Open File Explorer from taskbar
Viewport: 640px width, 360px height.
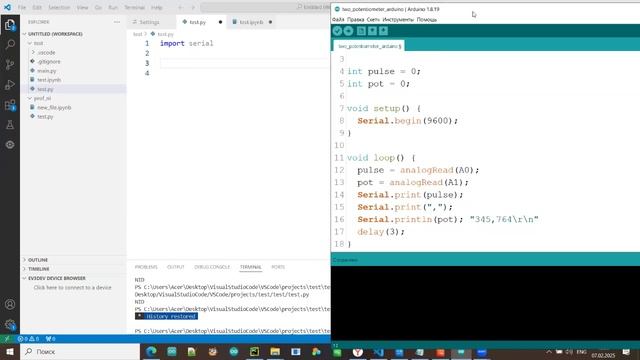[x=275, y=351]
